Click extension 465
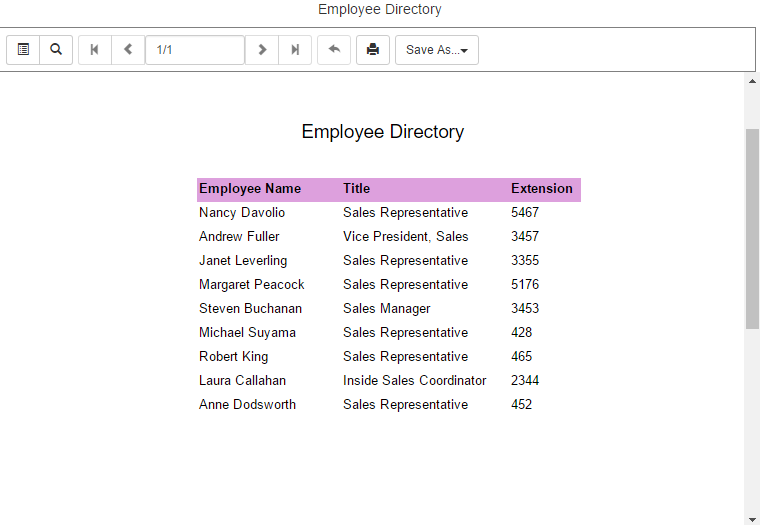Screen dimensions: 760x525 (x=522, y=356)
